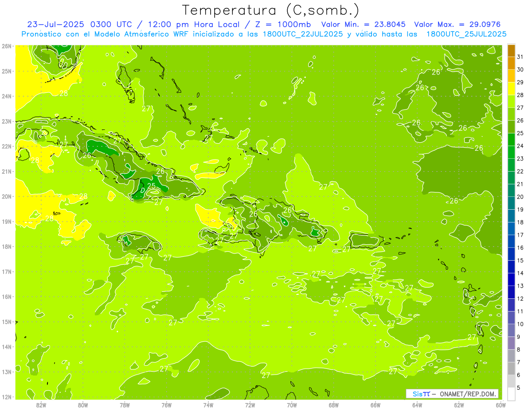Click the "Temperatura (C,somb.)" map title

pyautogui.click(x=271, y=10)
